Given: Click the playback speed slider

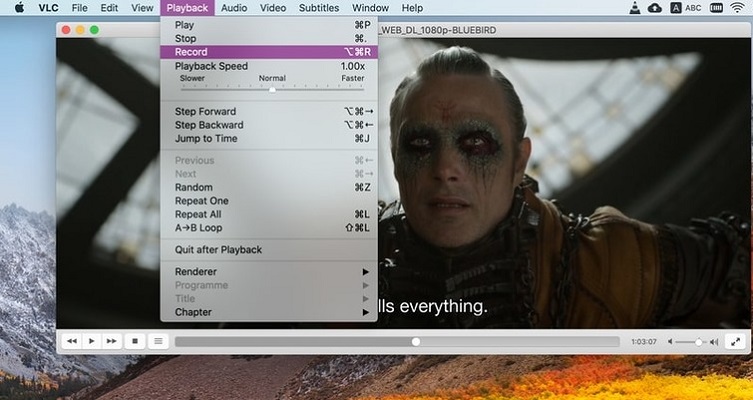Looking at the screenshot, I should (272, 89).
